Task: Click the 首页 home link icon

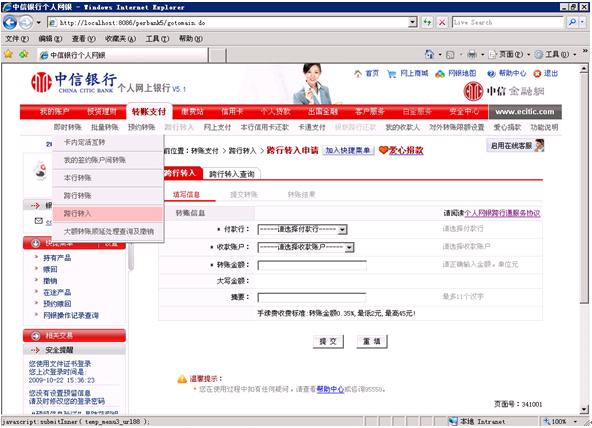Action: [x=358, y=74]
